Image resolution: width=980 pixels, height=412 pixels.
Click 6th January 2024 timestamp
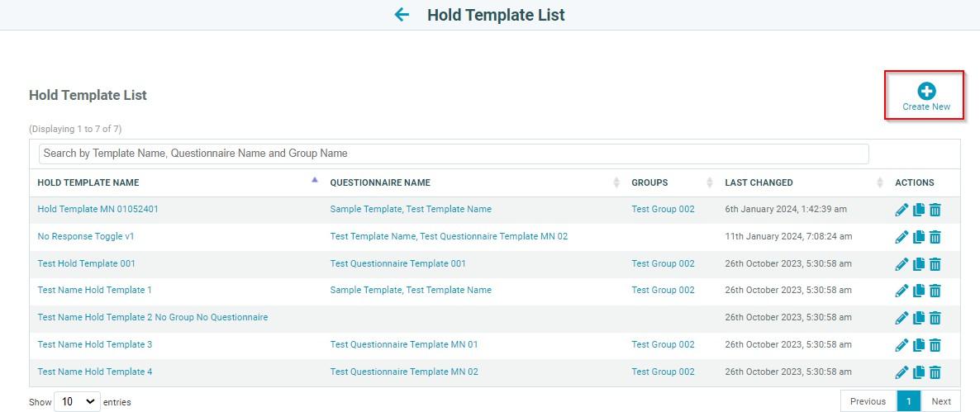coord(787,209)
